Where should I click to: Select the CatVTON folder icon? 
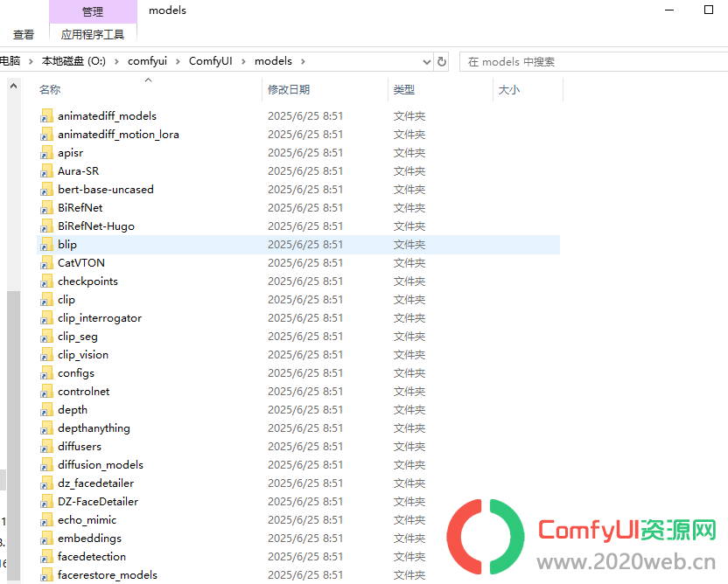[x=46, y=263]
